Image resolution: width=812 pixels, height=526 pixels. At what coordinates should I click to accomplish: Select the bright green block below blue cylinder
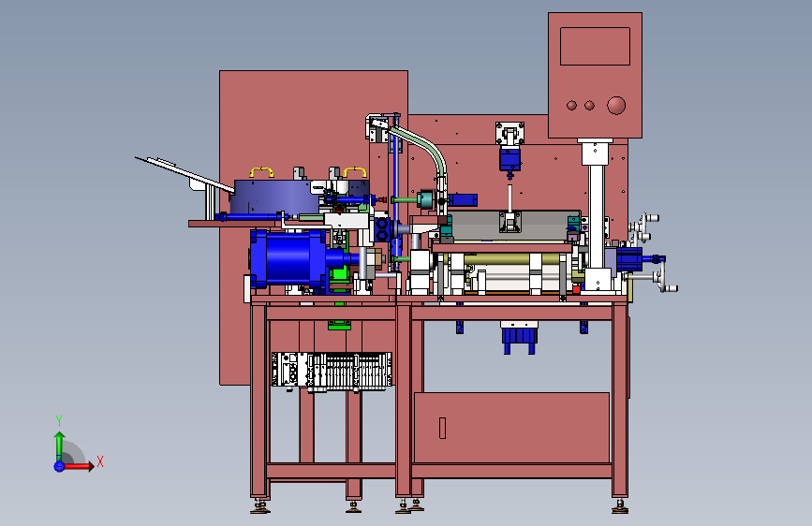pos(339,275)
